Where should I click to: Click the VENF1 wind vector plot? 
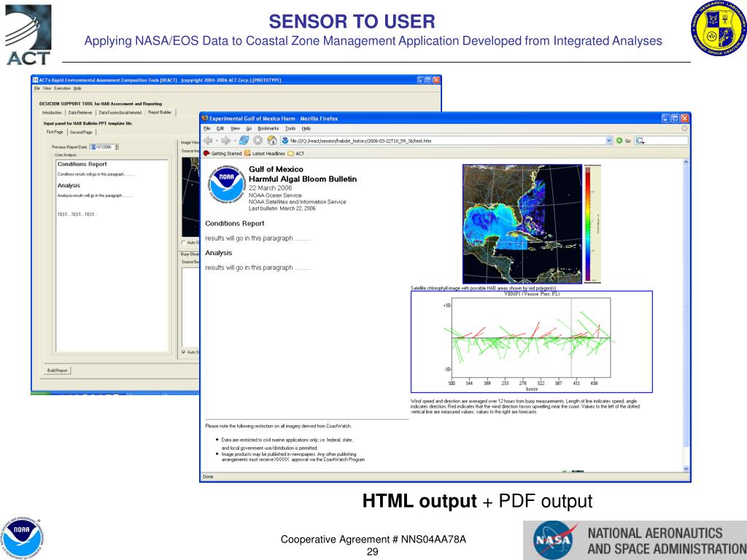click(531, 342)
